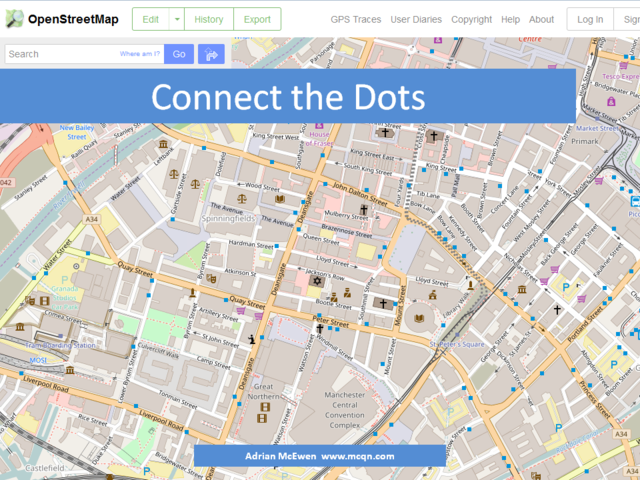Open the OpenStreetMap home title link
Screen dimensions: 640x480
pyautogui.click(x=73, y=19)
